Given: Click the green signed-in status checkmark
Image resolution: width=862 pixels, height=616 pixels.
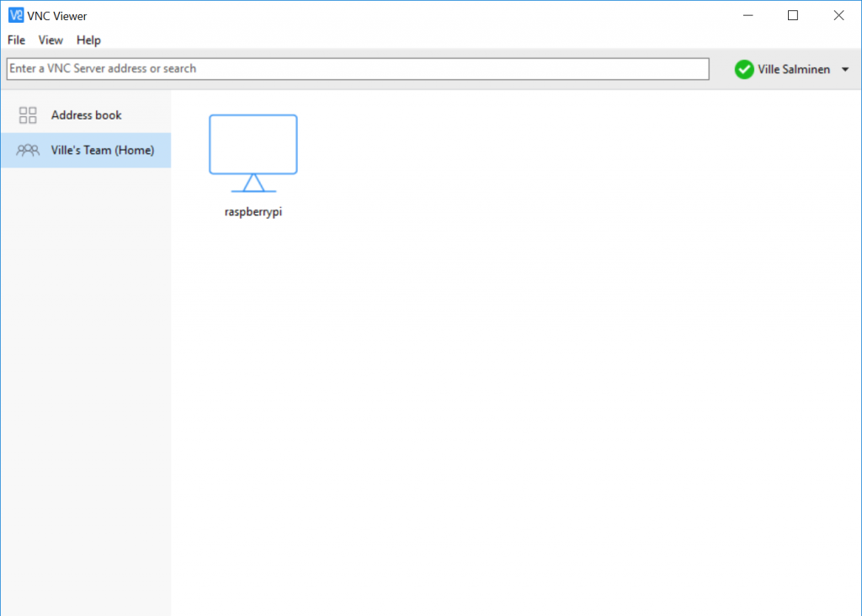Looking at the screenshot, I should [744, 69].
